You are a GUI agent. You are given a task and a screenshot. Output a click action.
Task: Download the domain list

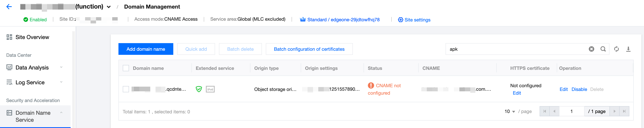pos(628,49)
